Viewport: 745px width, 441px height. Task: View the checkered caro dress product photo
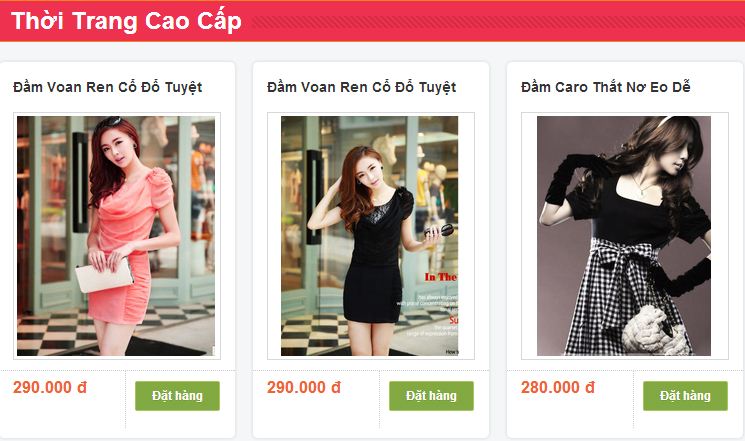[624, 236]
